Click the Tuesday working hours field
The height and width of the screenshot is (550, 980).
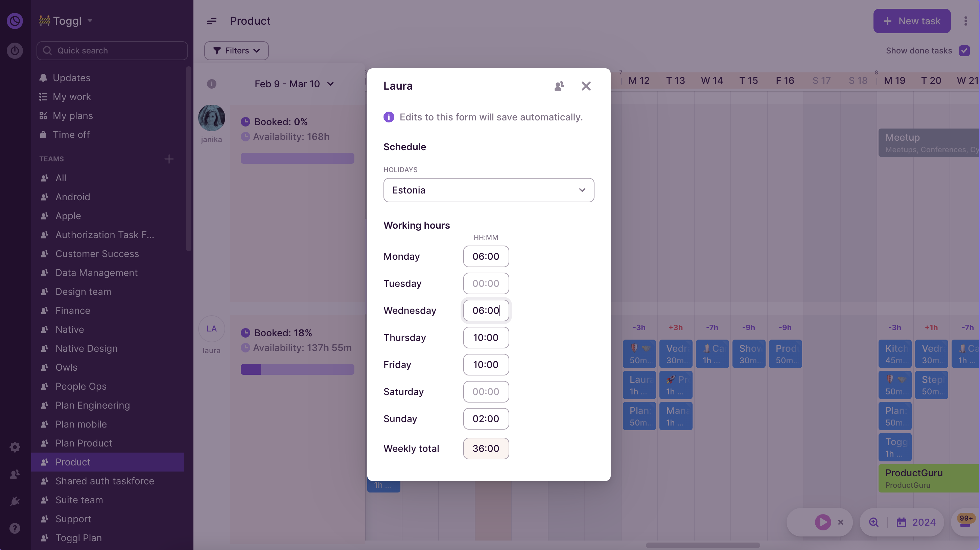(486, 283)
